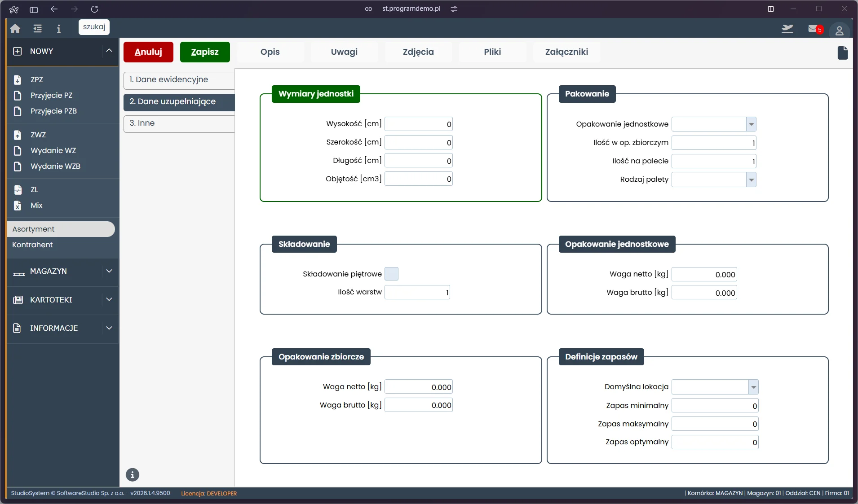Click the Ilość w op. zbiorczym field
Image resolution: width=858 pixels, height=504 pixels.
coord(714,143)
